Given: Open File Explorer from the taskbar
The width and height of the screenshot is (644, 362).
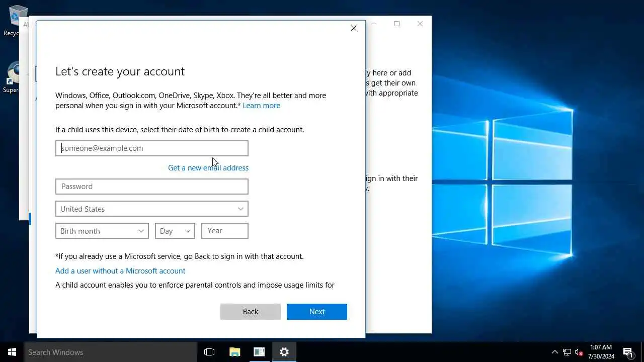Looking at the screenshot, I should pyautogui.click(x=234, y=352).
